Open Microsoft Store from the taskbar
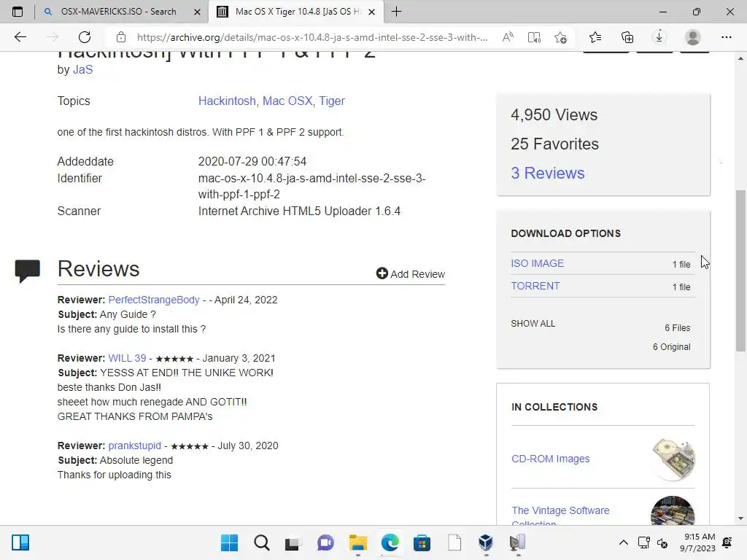 [422, 542]
